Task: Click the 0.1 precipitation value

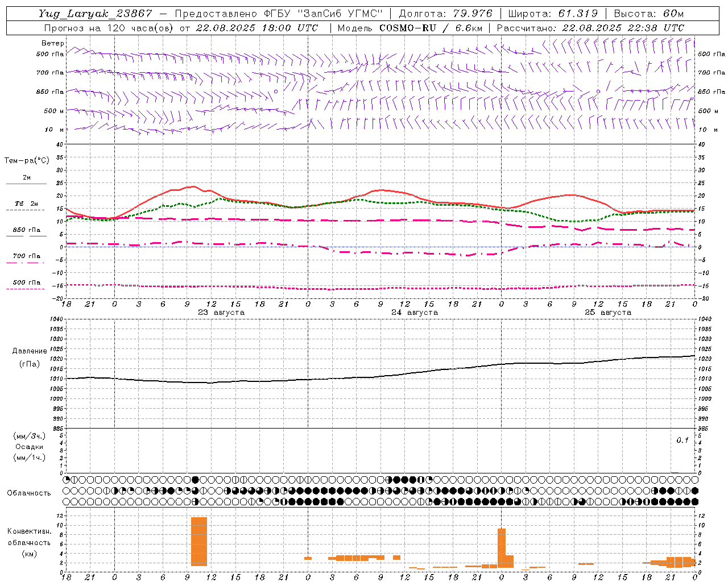Action: pyautogui.click(x=682, y=440)
